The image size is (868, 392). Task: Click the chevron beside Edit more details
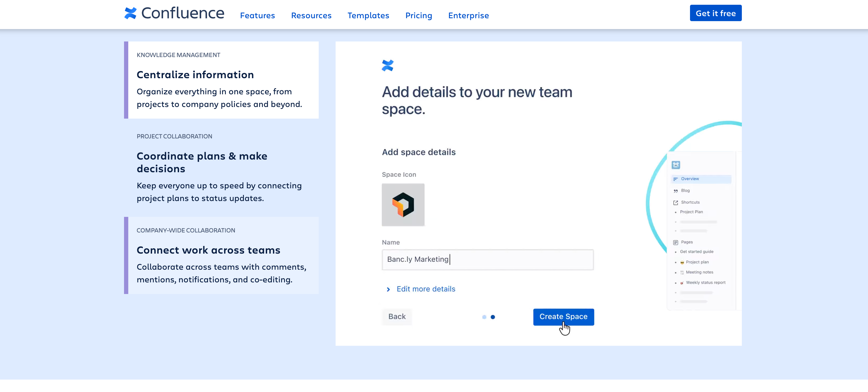pos(388,289)
